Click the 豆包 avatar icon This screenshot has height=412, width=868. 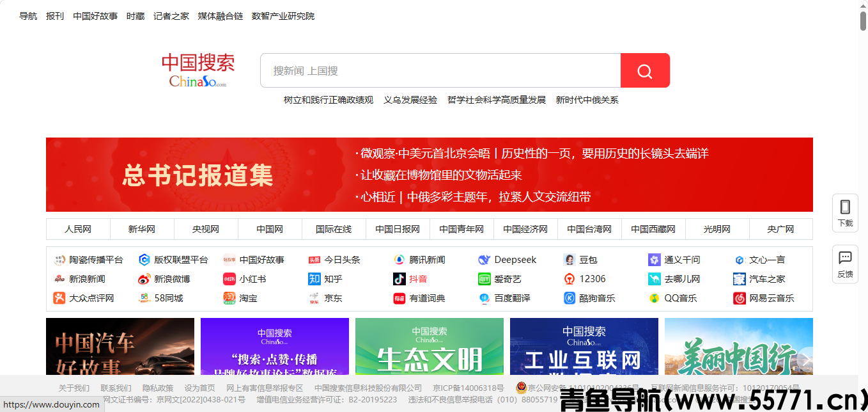pyautogui.click(x=570, y=260)
